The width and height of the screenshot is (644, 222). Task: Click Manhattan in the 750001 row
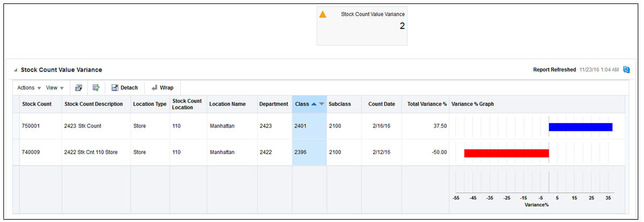click(x=222, y=126)
